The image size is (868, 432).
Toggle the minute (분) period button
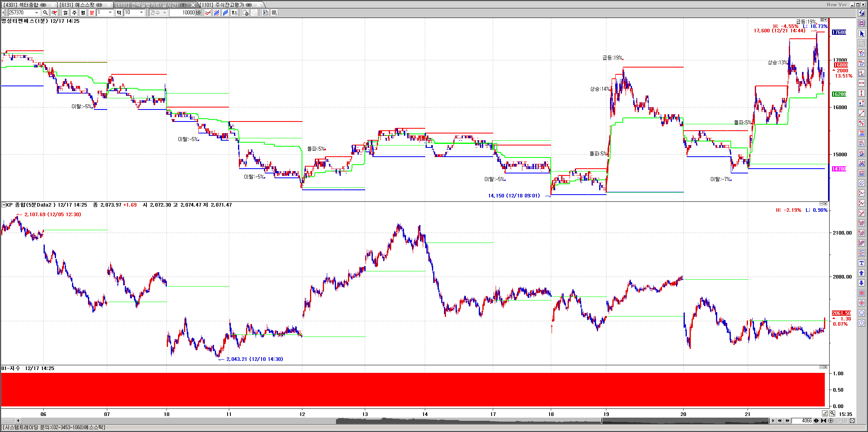coord(92,13)
